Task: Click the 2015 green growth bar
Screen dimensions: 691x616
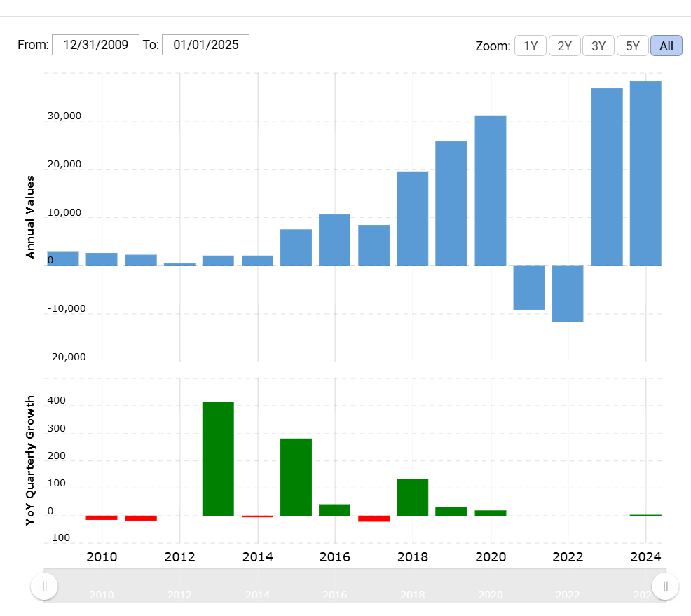Action: [296, 477]
